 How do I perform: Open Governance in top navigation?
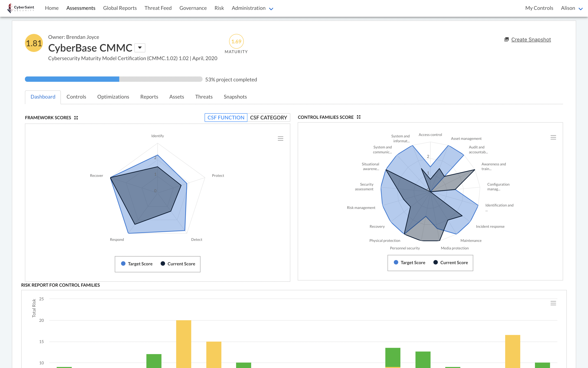[193, 8]
